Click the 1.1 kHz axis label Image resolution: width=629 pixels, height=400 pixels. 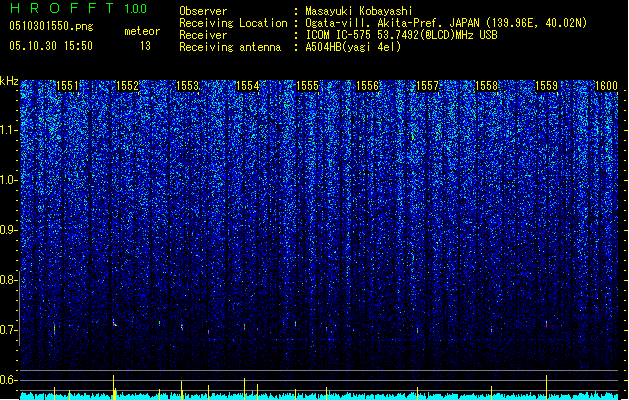[x=8, y=130]
